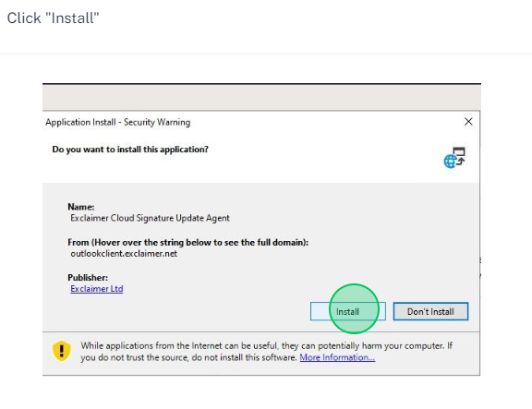Click the "While applications from the Internet" text
Screen dimensions: 532x409
tap(266, 346)
